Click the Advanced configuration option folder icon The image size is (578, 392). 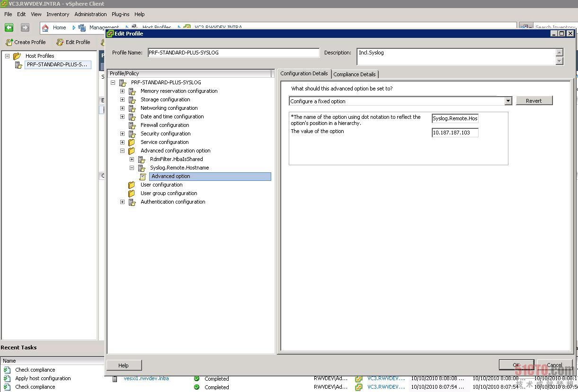click(x=132, y=151)
